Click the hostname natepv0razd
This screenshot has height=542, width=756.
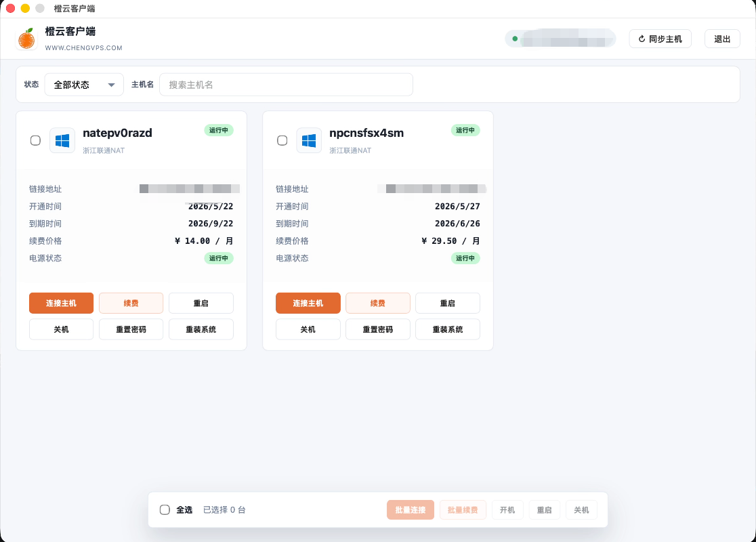coord(117,133)
